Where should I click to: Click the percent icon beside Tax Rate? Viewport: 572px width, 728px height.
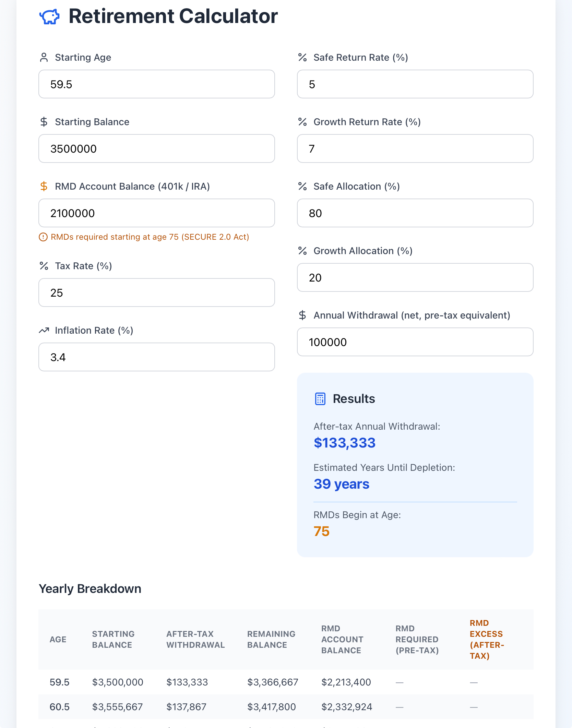[x=44, y=266]
